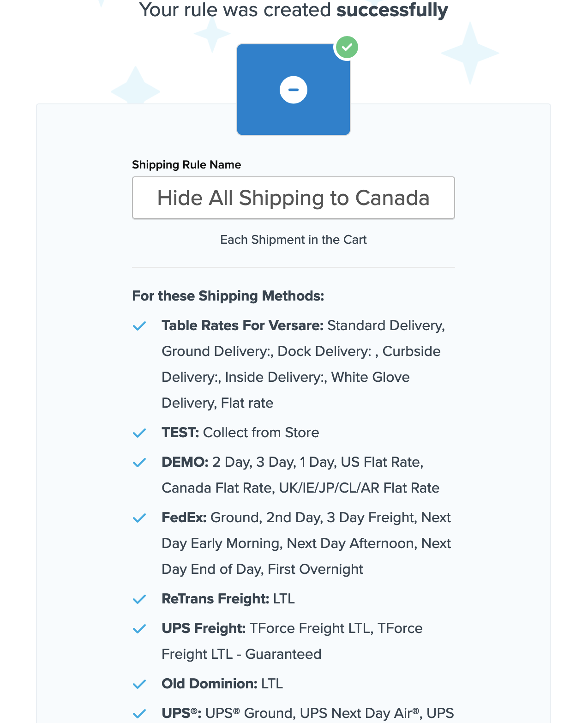The width and height of the screenshot is (588, 723).
Task: Click the checkmark beside DEMO methods
Action: click(139, 463)
